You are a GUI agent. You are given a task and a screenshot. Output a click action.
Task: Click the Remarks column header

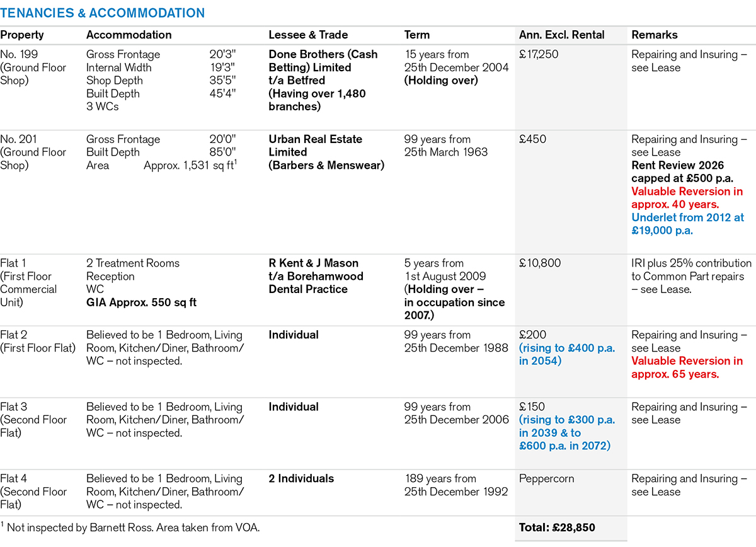(655, 35)
